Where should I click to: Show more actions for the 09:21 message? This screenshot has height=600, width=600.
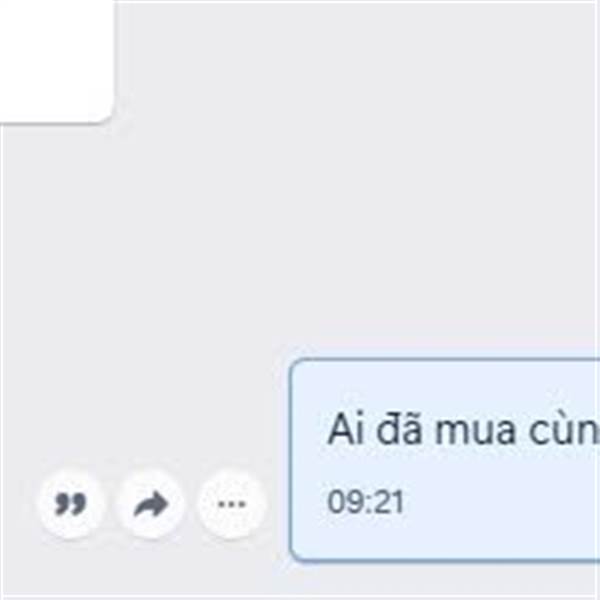click(x=231, y=504)
